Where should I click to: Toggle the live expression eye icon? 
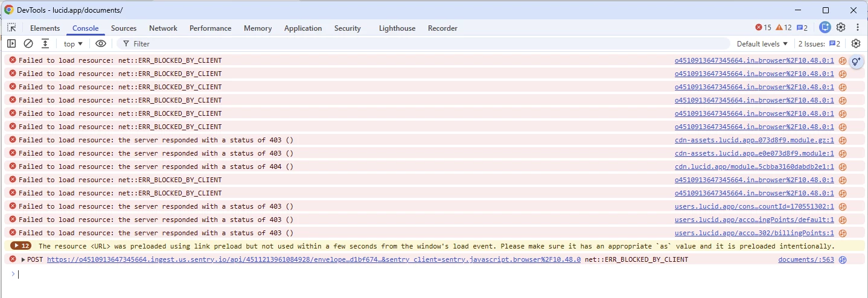[101, 43]
